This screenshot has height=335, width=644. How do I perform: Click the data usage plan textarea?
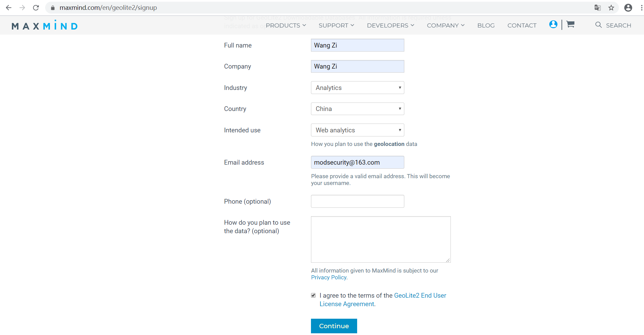pos(381,239)
